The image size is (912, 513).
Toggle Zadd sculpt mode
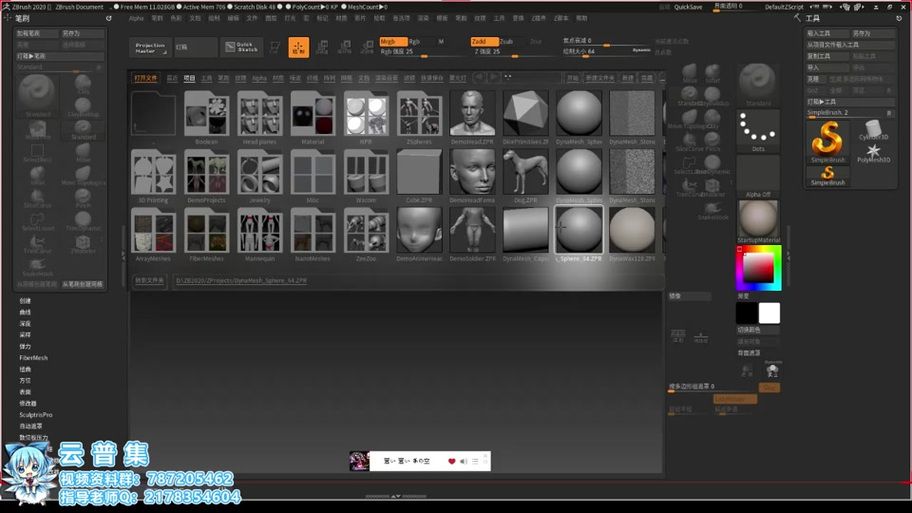click(484, 42)
